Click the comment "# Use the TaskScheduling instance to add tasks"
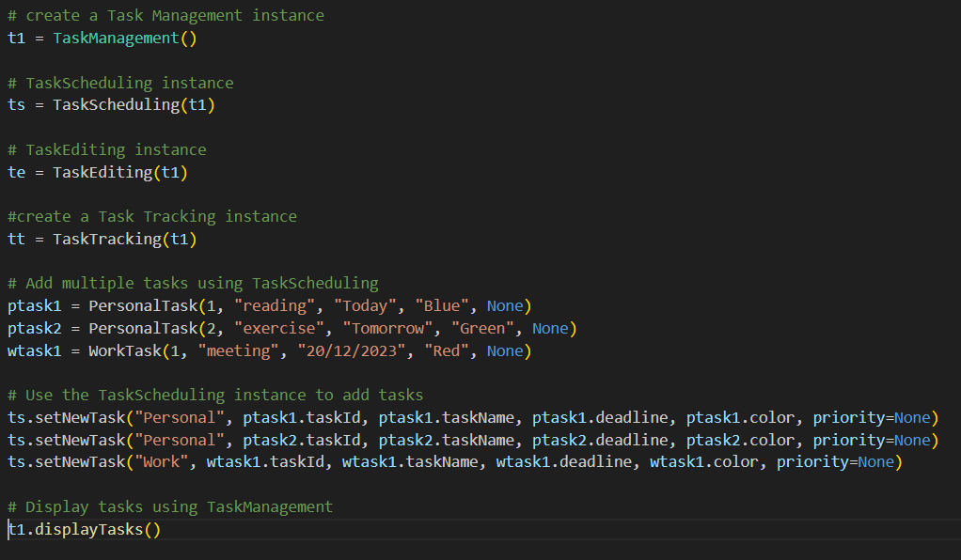 pos(215,396)
